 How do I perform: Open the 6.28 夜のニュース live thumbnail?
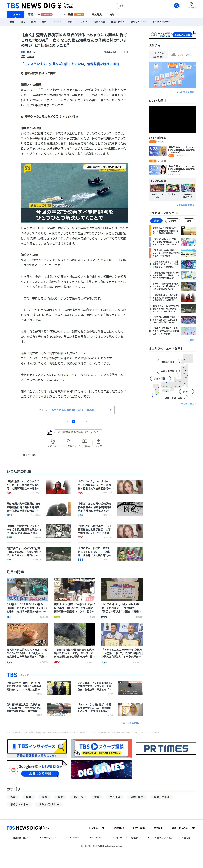point(158,151)
